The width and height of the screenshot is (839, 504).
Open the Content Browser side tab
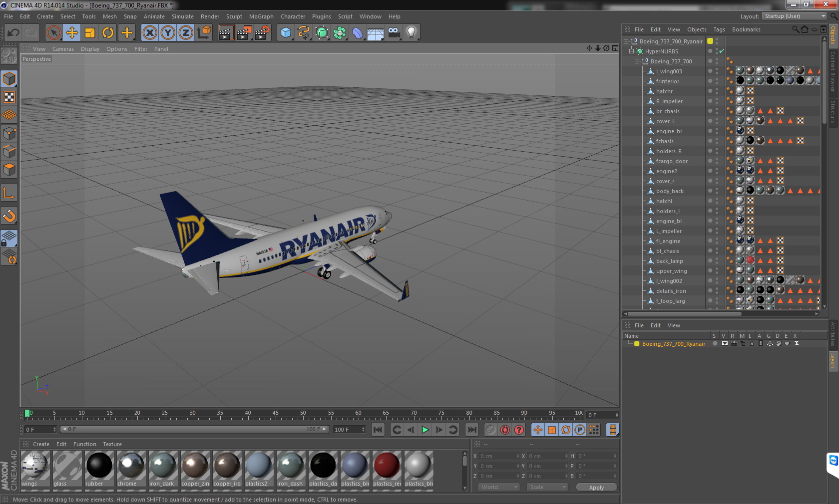tap(833, 71)
